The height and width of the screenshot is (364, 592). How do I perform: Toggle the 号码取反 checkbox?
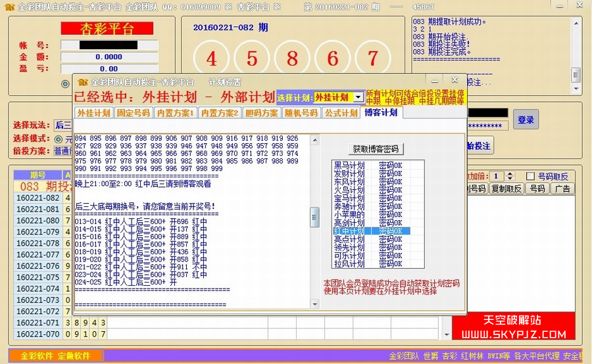click(x=530, y=176)
